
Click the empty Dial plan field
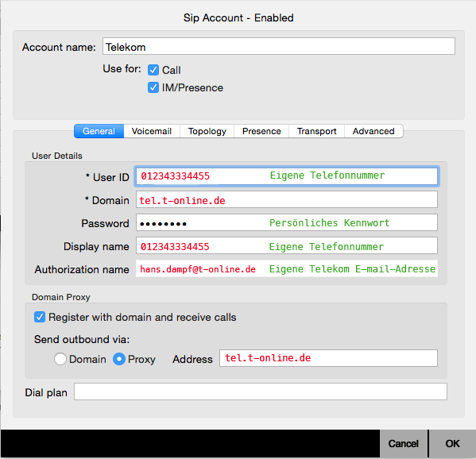[261, 391]
